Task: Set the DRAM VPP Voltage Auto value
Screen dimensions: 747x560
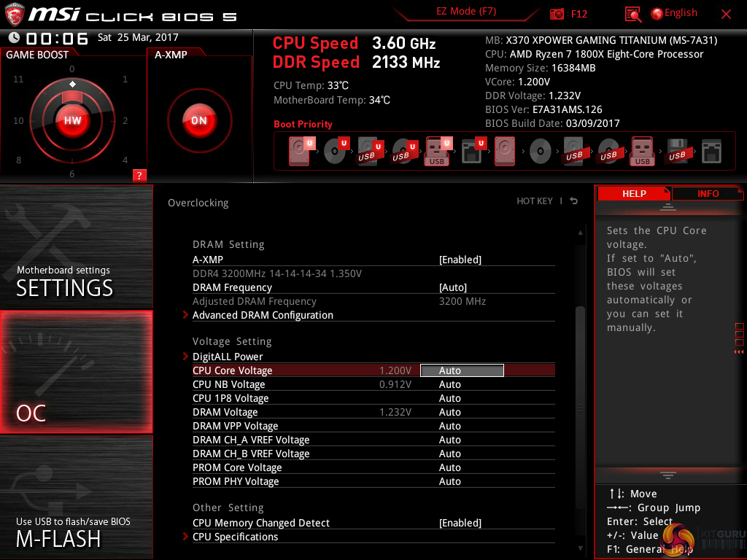Action: (x=449, y=426)
